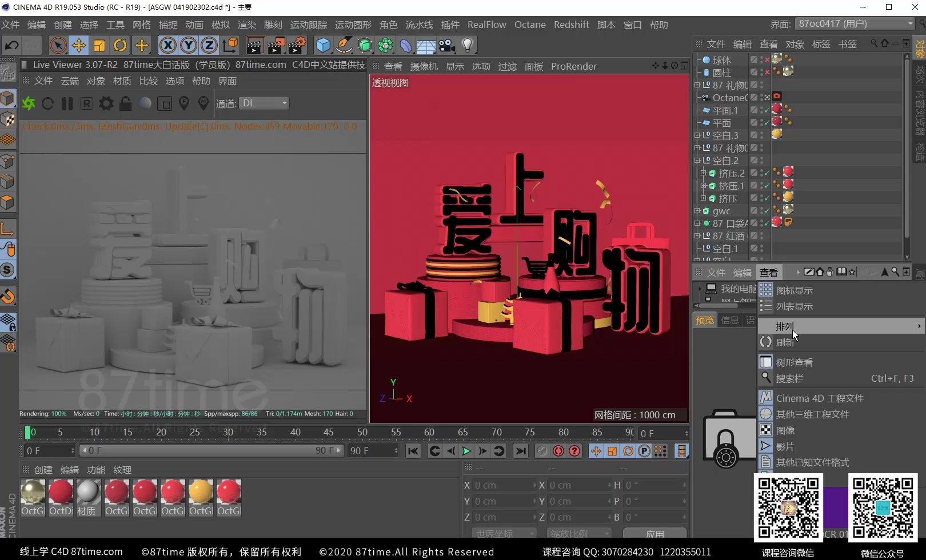Pause the Live Viewer render
Screen dimensions: 926x560
coord(67,103)
